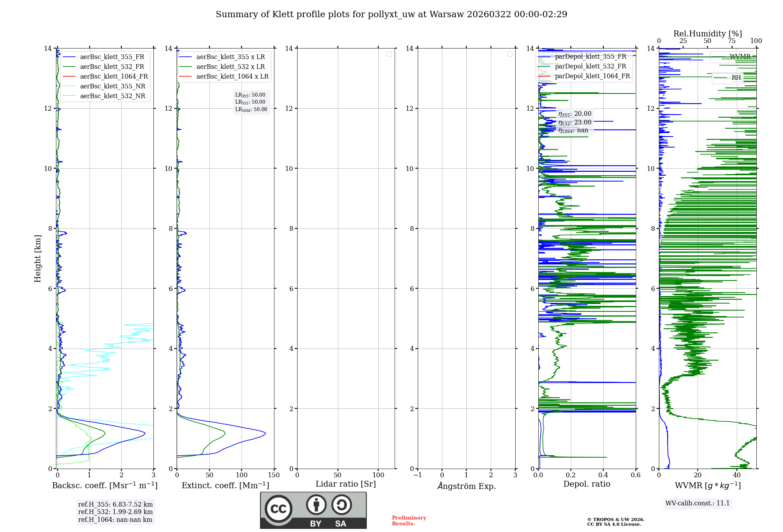Click the aerBsc_klett_532_NR legend entry
783x532 pixels.
112,96
